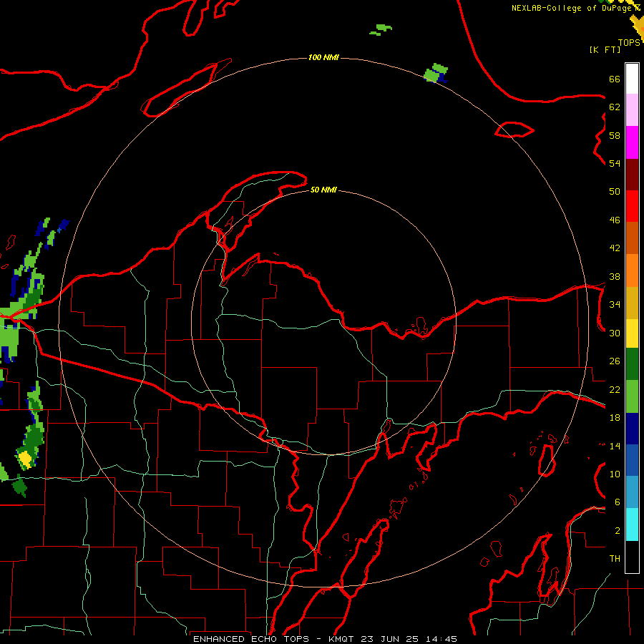Click the 26 value on the legend scale

point(615,361)
